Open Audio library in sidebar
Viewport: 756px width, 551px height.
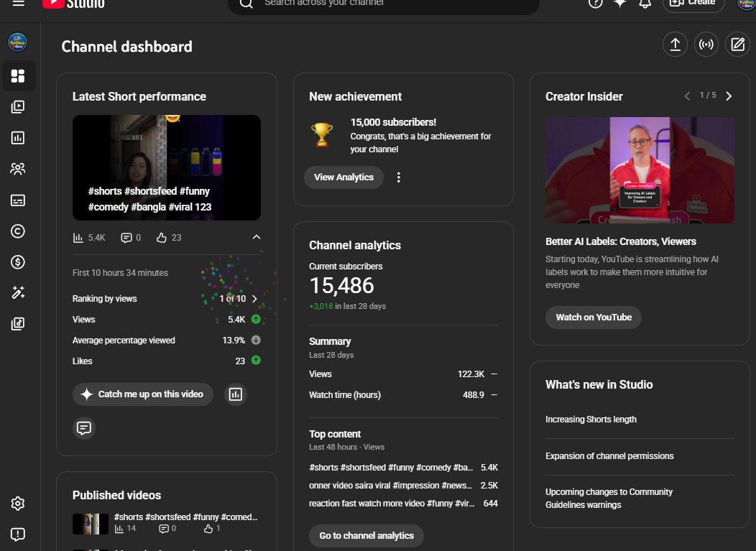18,323
